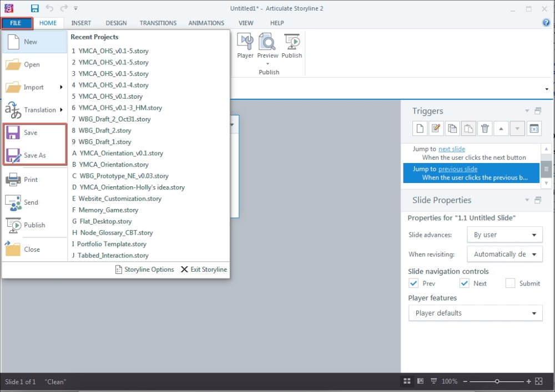The width and height of the screenshot is (555, 392).
Task: Select Print in the File menu
Action: coord(34,180)
